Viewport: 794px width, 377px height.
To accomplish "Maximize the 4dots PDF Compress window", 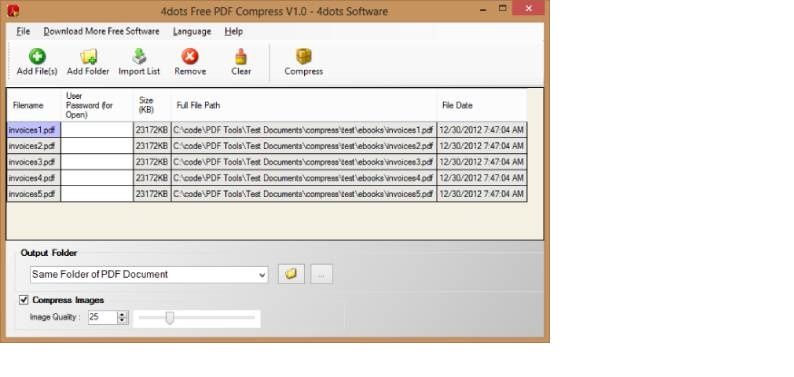I will [502, 8].
